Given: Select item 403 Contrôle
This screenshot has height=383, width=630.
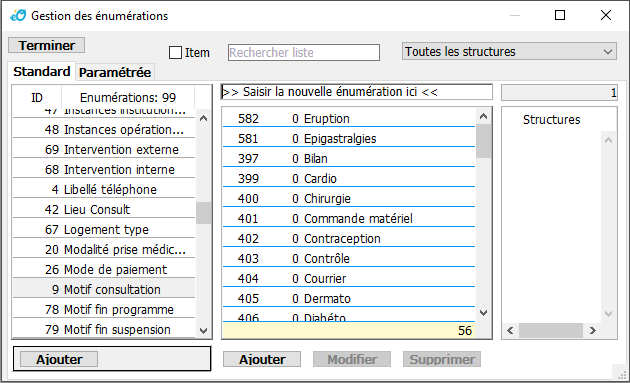Looking at the screenshot, I should (x=349, y=258).
